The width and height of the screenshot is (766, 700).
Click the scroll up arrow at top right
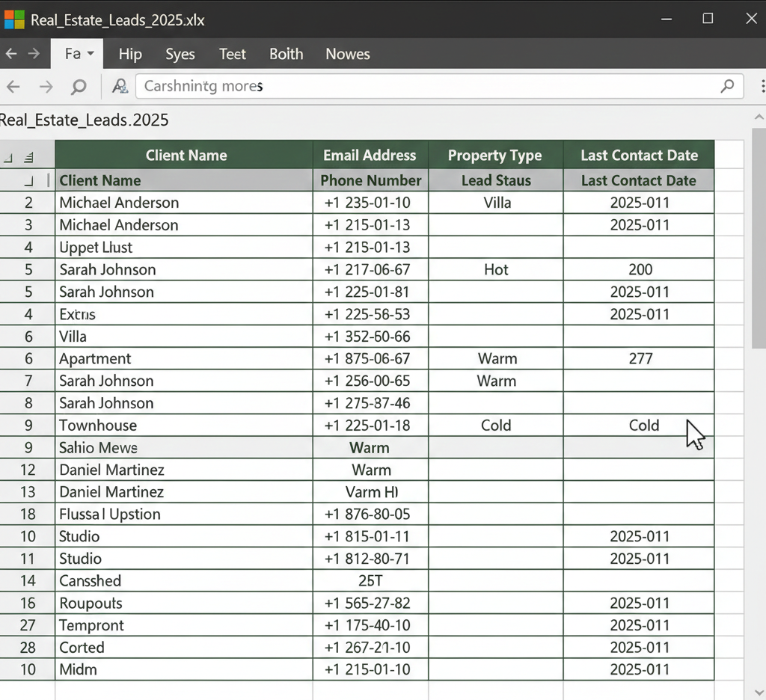(759, 117)
